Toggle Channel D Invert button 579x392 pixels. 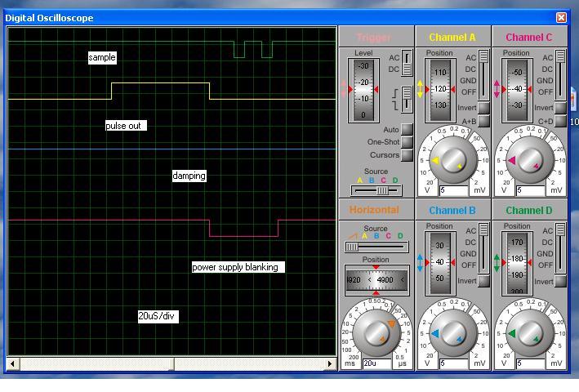point(560,281)
